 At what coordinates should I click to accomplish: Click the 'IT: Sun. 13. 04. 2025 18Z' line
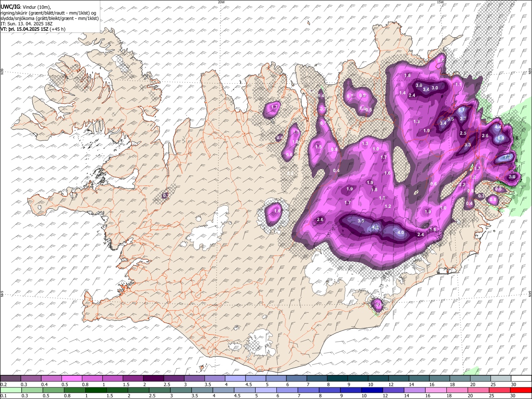(x=26, y=24)
